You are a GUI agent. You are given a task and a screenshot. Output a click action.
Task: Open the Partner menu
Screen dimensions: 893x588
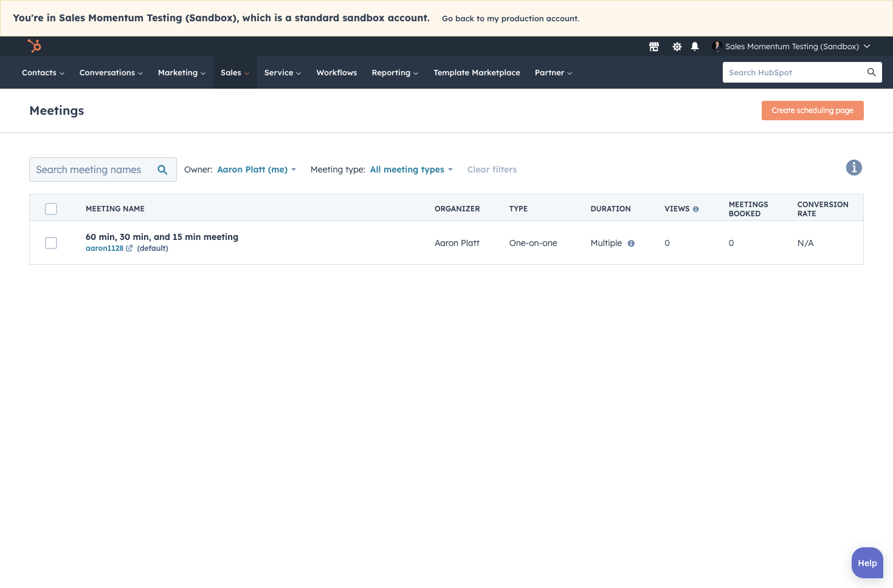click(x=553, y=72)
